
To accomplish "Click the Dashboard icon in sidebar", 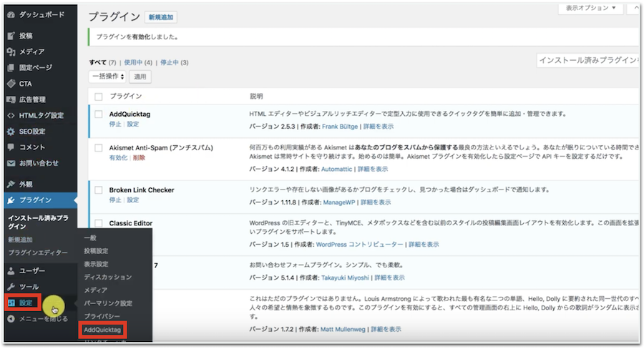I will (11, 14).
